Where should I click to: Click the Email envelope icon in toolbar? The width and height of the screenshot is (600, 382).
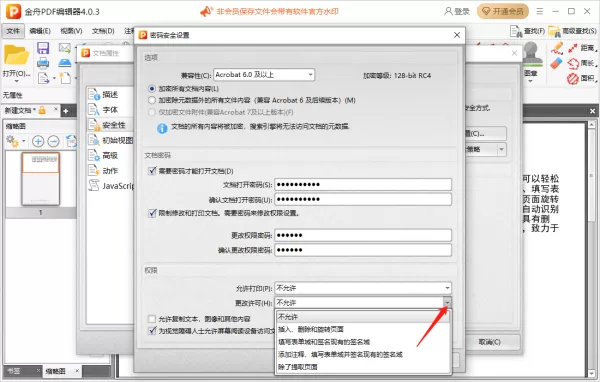[65, 48]
